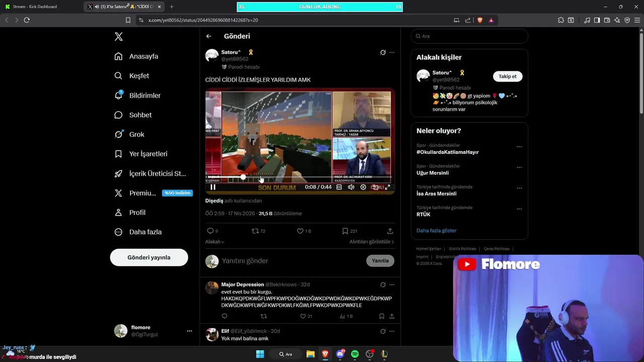Share Major Depression's reply
This screenshot has width=644, height=362.
tap(391, 316)
